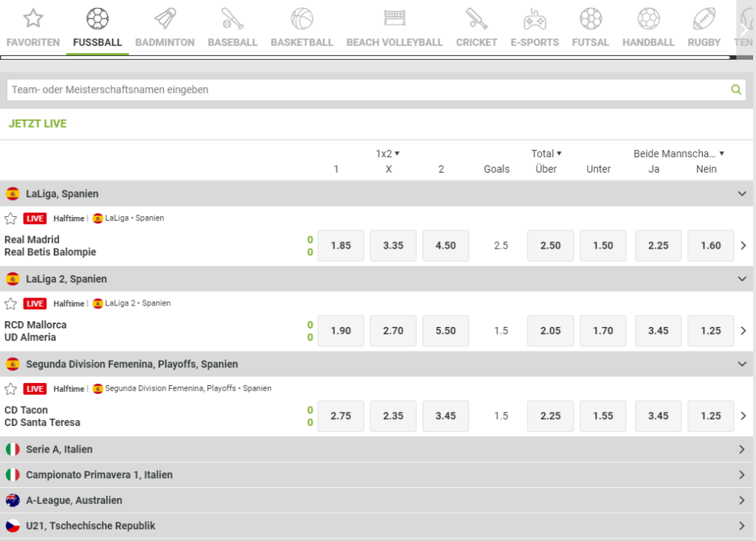This screenshot has width=756, height=541.
Task: Switch to the FAVORITEN tab label
Action: tap(33, 42)
